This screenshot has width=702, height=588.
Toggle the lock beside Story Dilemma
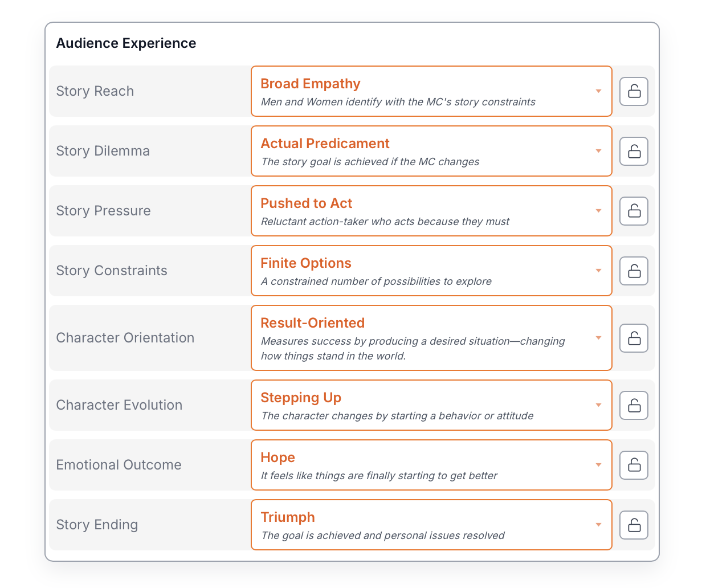tap(634, 151)
